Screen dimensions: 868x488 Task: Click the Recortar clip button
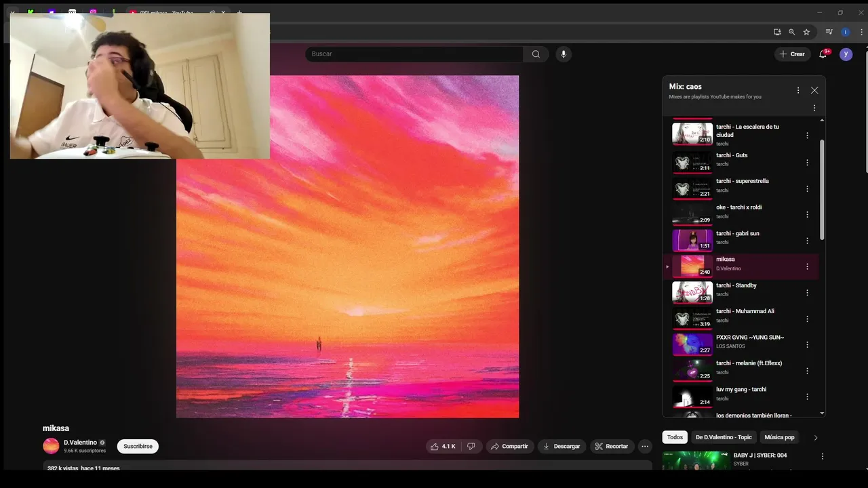click(x=612, y=446)
